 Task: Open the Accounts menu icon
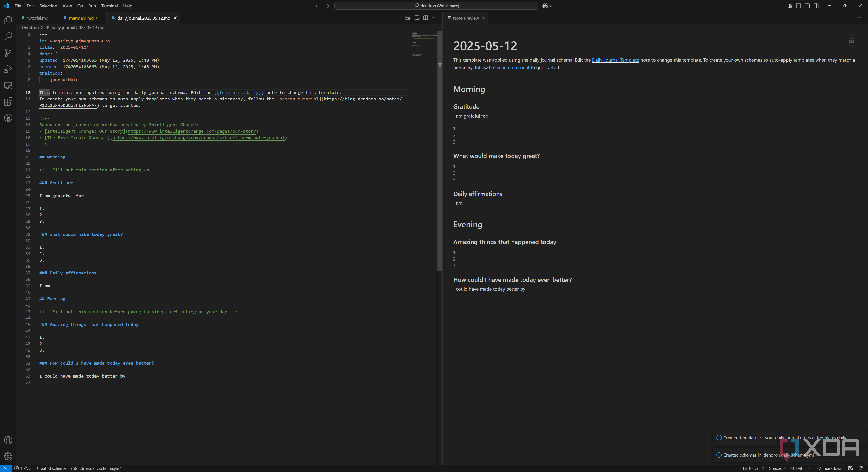8,440
